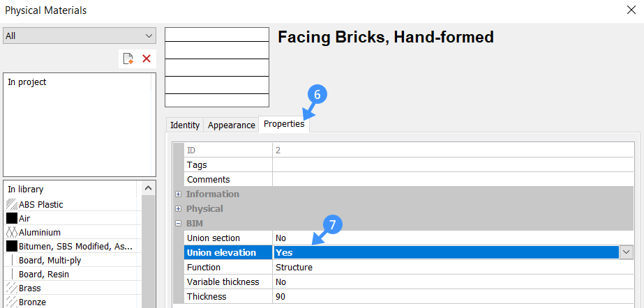Expand the Physical property group
The height and width of the screenshot is (308, 644).
[179, 209]
